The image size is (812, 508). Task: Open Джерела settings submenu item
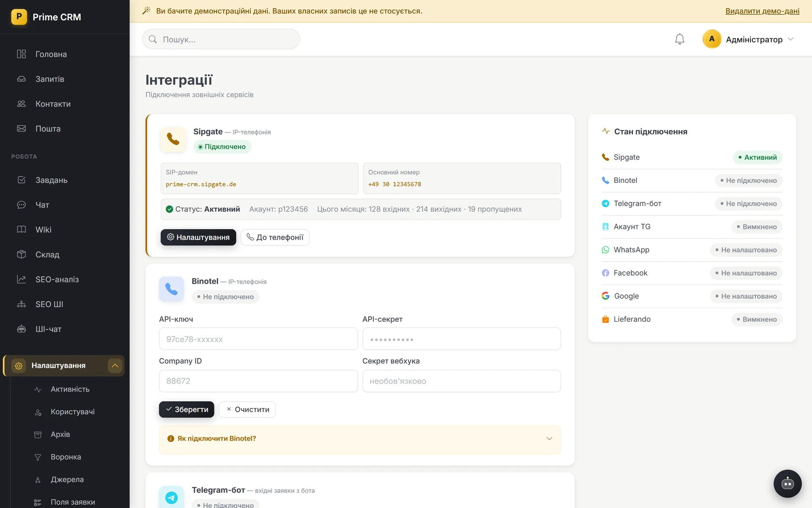[x=67, y=480]
